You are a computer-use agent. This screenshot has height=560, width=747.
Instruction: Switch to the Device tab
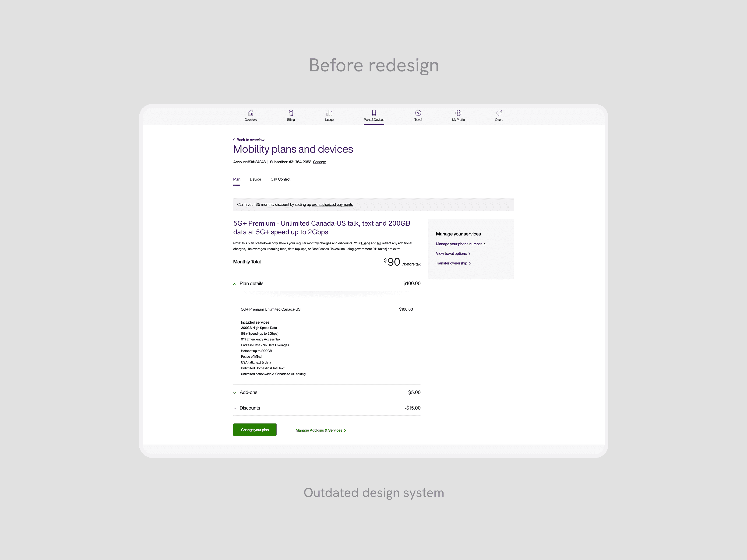pyautogui.click(x=255, y=179)
